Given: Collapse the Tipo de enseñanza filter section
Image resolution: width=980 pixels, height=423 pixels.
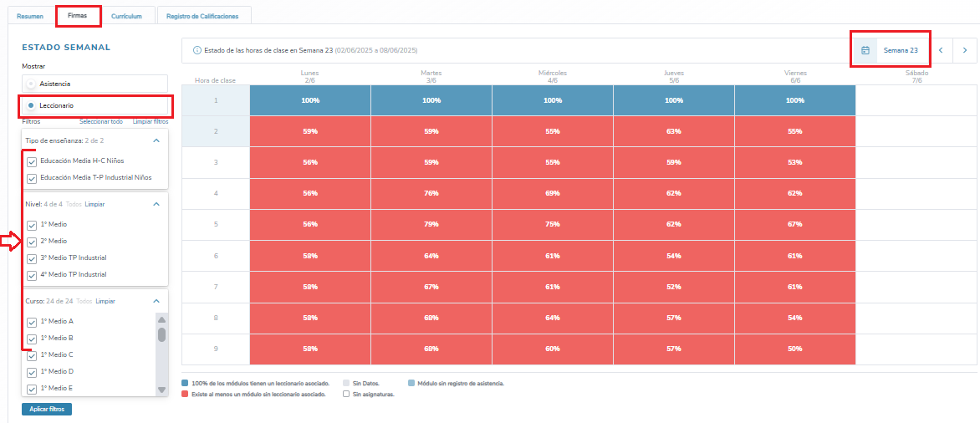Looking at the screenshot, I should [x=156, y=140].
